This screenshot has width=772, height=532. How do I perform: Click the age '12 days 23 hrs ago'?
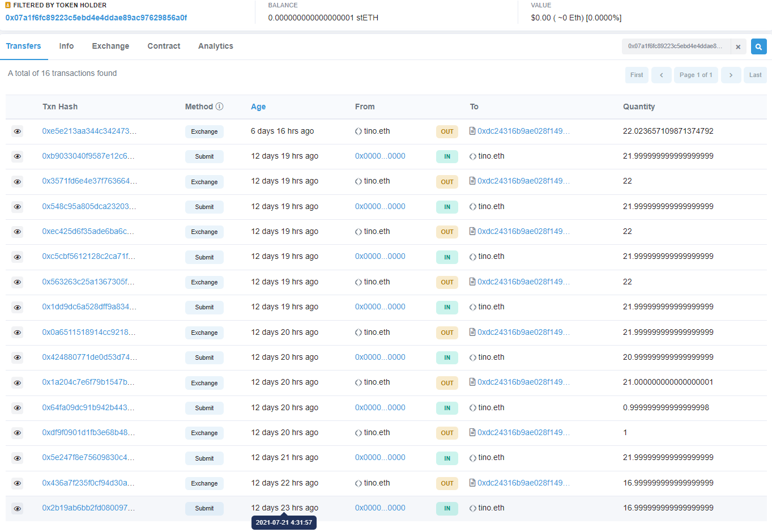[284, 508]
